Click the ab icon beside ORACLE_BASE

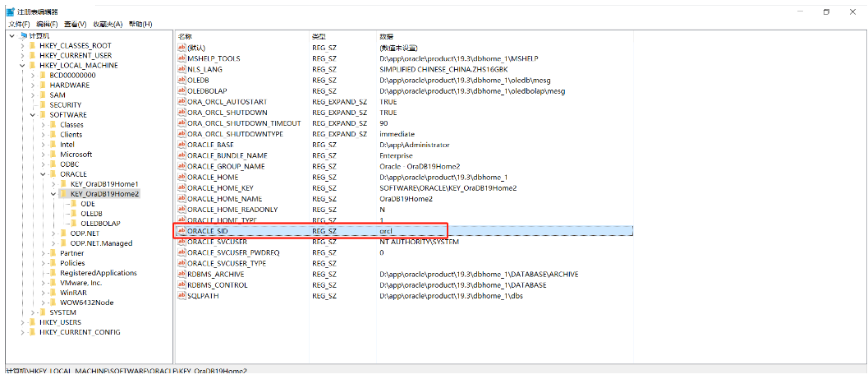coord(181,145)
